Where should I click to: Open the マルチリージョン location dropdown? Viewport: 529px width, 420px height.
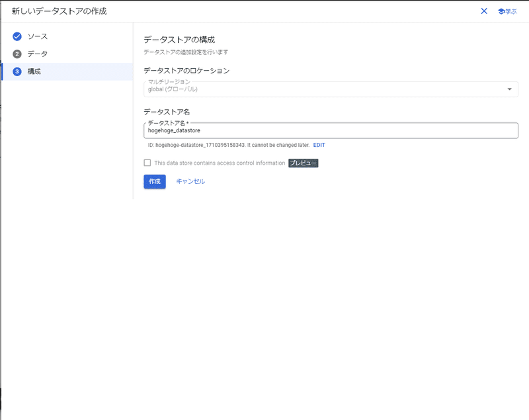point(331,89)
